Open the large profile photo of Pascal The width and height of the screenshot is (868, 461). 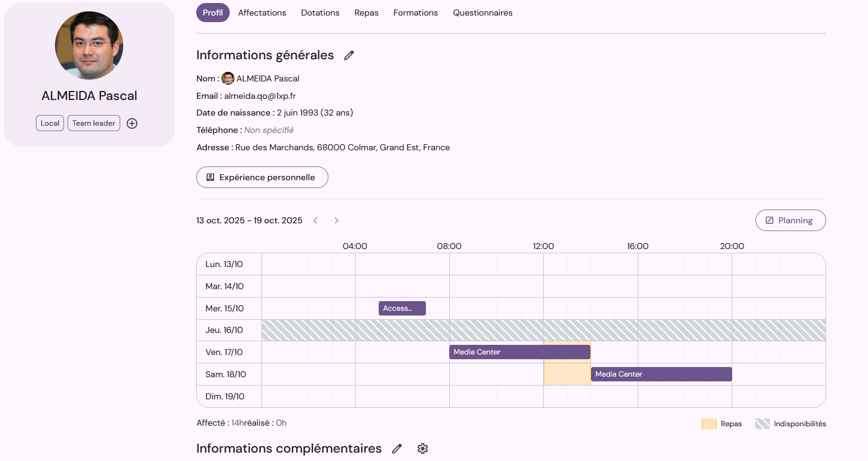(x=89, y=46)
